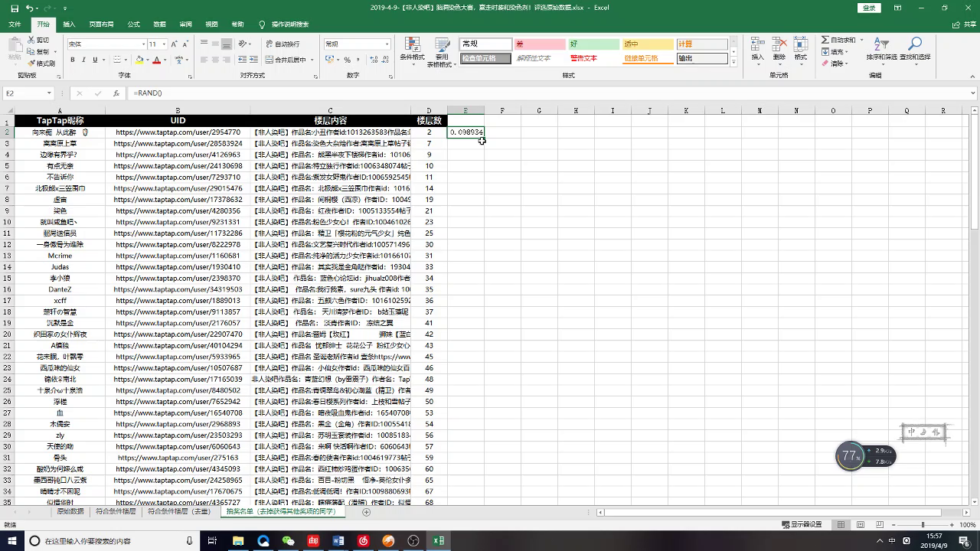Click the Align Left icon
Image resolution: width=980 pixels, height=551 pixels.
(204, 60)
